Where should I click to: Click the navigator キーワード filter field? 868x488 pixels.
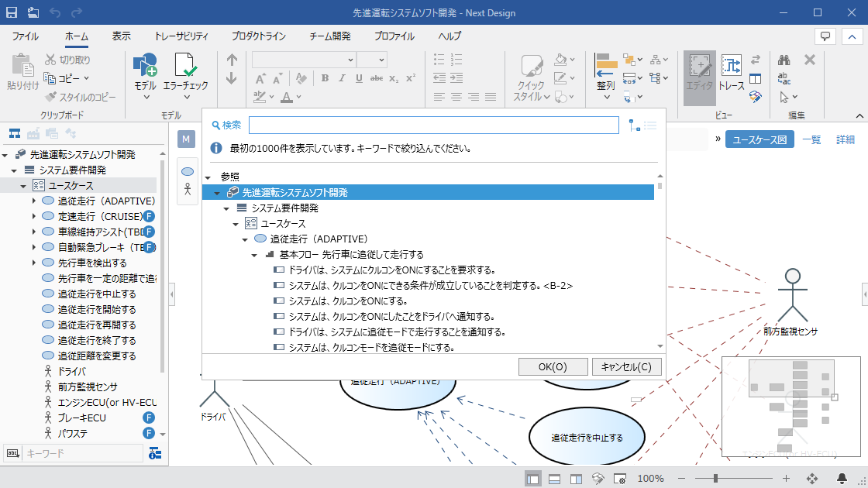click(84, 453)
